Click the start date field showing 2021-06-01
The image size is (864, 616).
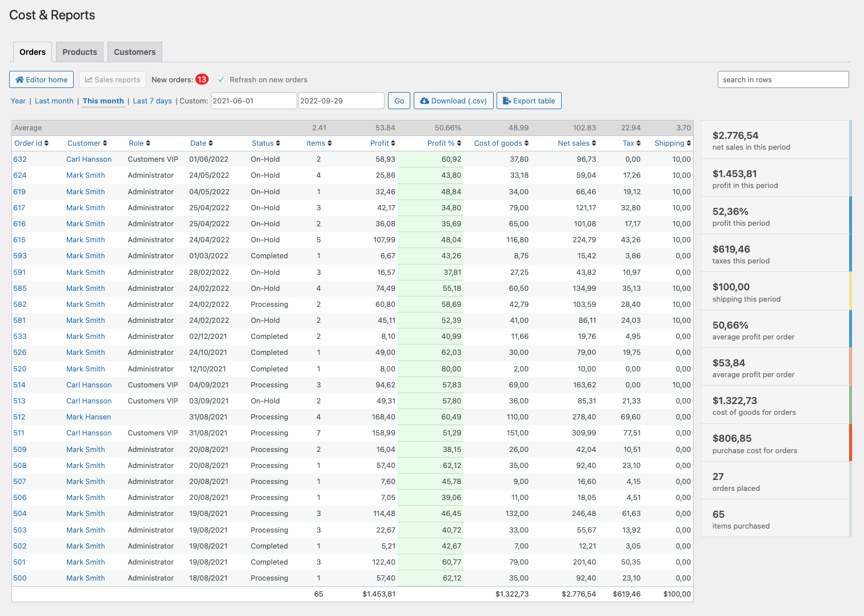tap(253, 101)
